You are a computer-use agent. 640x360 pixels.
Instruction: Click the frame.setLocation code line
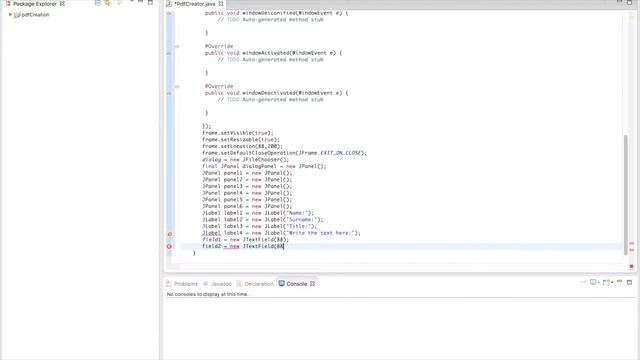pyautogui.click(x=242, y=146)
